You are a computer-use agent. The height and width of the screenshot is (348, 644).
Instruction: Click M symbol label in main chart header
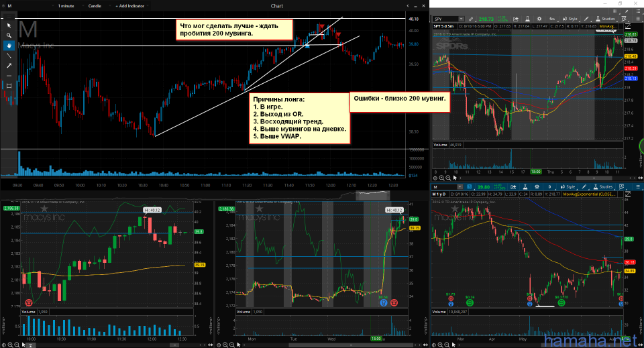pyautogui.click(x=9, y=6)
